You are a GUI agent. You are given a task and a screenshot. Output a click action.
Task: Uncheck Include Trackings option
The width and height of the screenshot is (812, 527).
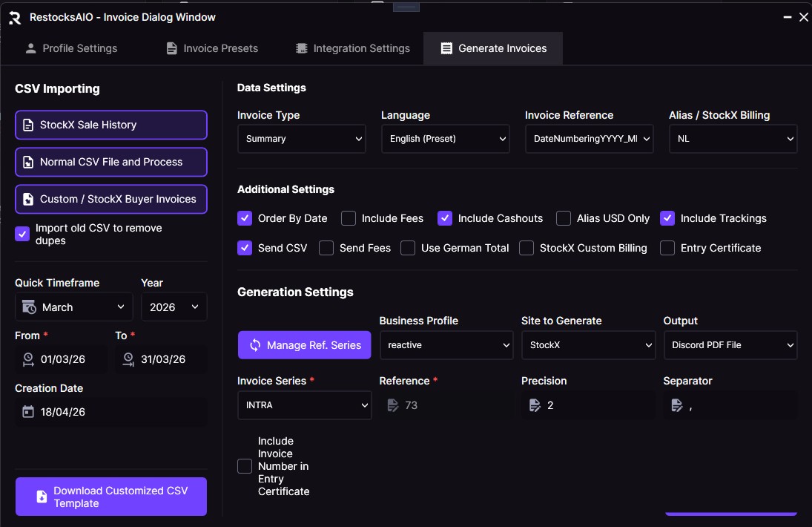click(x=667, y=218)
